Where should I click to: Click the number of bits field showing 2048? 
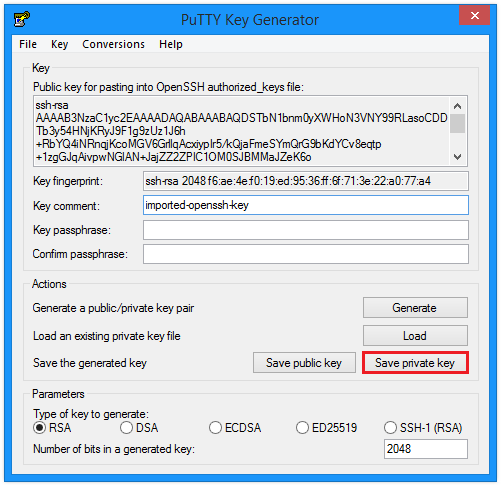426,449
